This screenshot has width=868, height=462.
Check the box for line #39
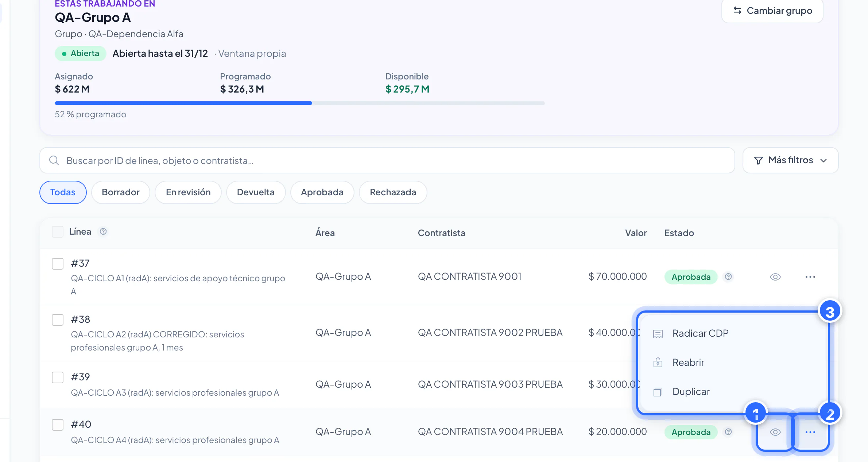click(58, 377)
